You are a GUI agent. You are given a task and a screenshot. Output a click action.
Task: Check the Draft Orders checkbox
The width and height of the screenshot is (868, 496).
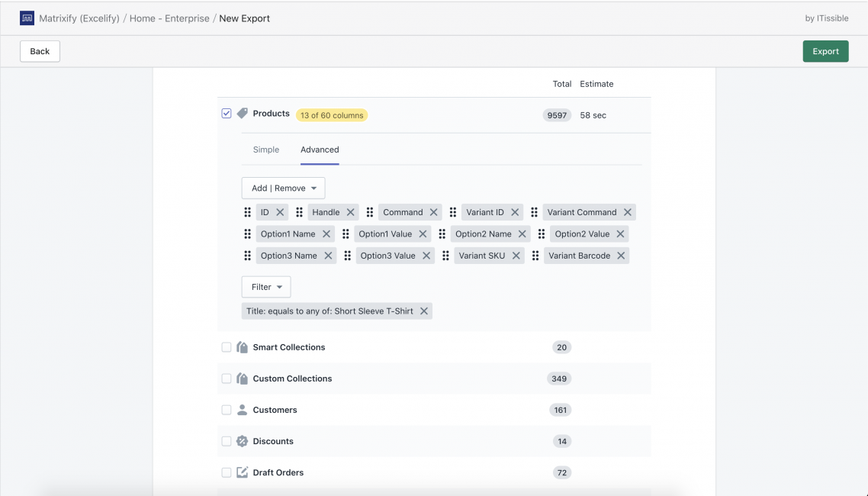(226, 472)
